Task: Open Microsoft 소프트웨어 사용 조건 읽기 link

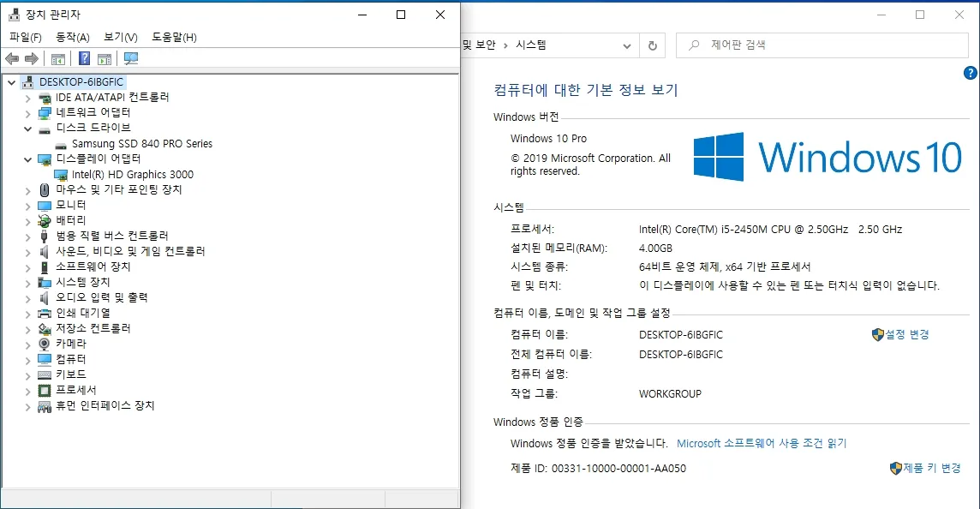Action: click(x=762, y=443)
